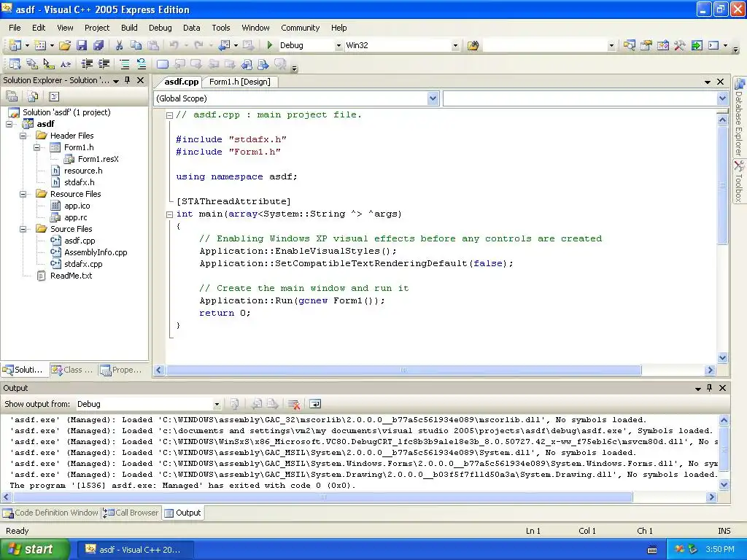Image resolution: width=747 pixels, height=560 pixels.
Task: Open the Solution Configurations Debug dropdown
Action: [338, 46]
